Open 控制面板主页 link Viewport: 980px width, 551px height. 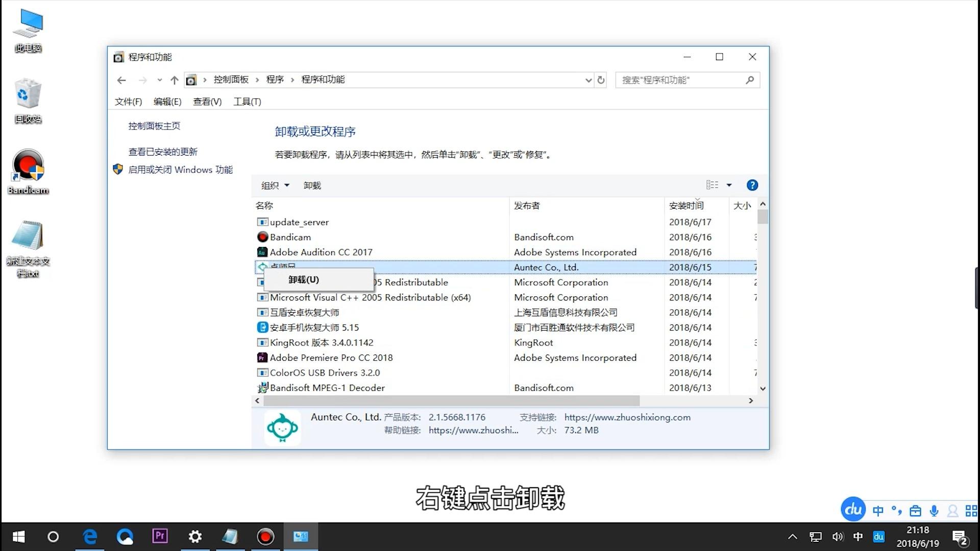point(154,126)
